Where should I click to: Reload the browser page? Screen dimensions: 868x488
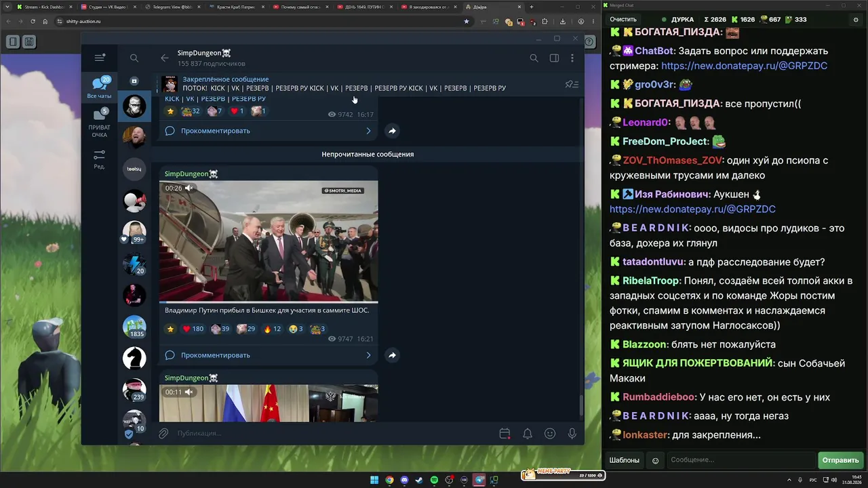pyautogui.click(x=33, y=21)
